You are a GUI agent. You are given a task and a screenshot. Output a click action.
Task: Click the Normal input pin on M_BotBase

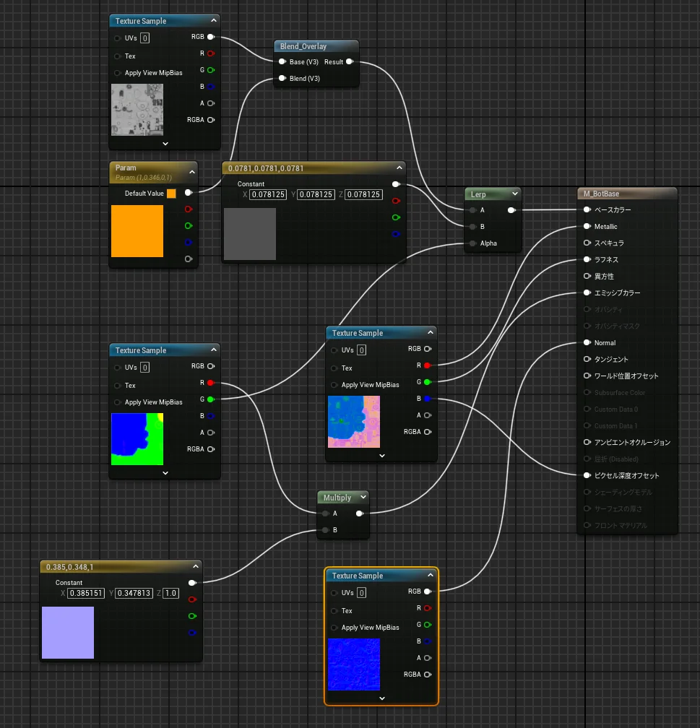(x=587, y=343)
